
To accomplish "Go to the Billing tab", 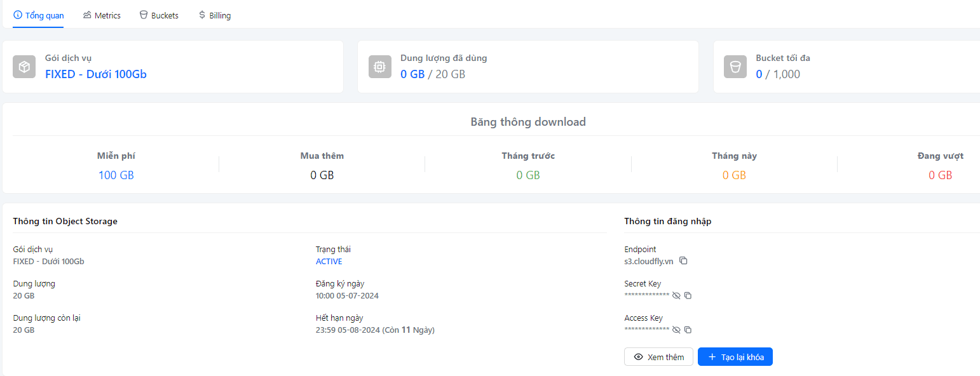I will click(214, 15).
